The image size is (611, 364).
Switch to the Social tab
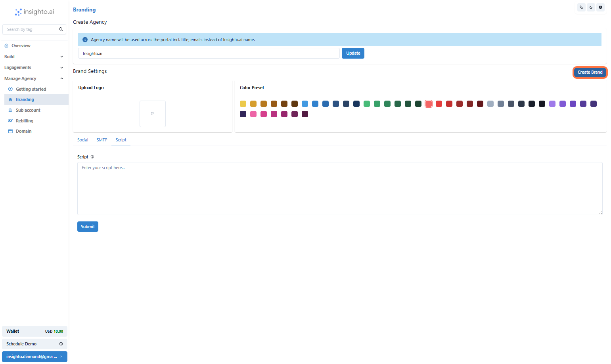(82, 140)
